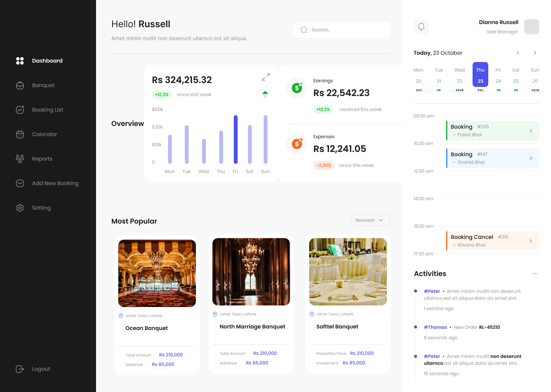Screen dimensions: 551x392
Task: Focus the Search input field
Action: pos(342,30)
